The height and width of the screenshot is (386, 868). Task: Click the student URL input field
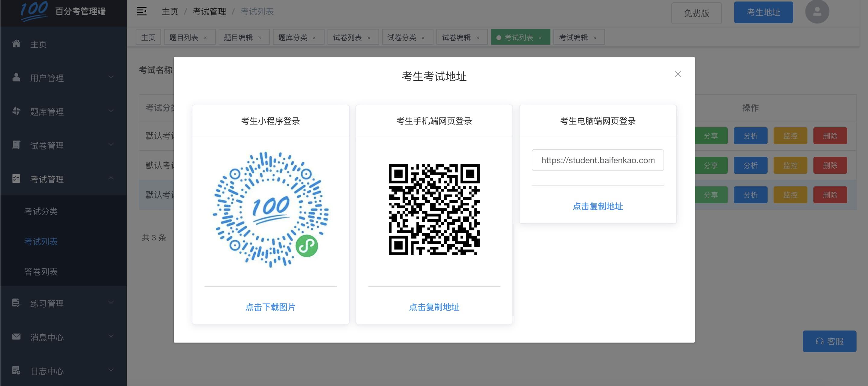[597, 160]
